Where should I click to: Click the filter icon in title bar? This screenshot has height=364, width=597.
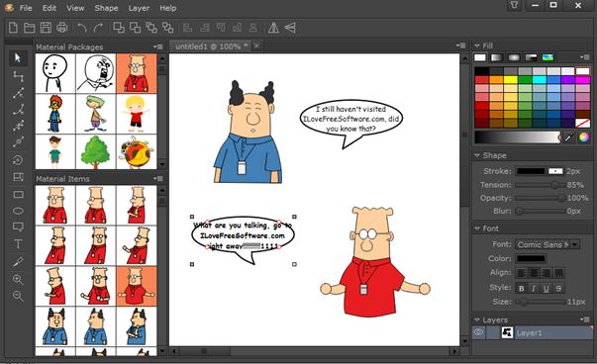pyautogui.click(x=514, y=5)
